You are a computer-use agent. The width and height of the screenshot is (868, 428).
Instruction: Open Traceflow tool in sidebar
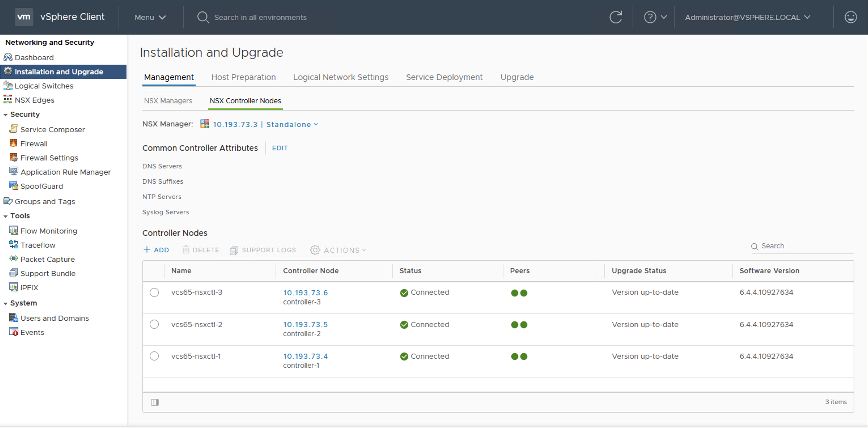pyautogui.click(x=38, y=245)
